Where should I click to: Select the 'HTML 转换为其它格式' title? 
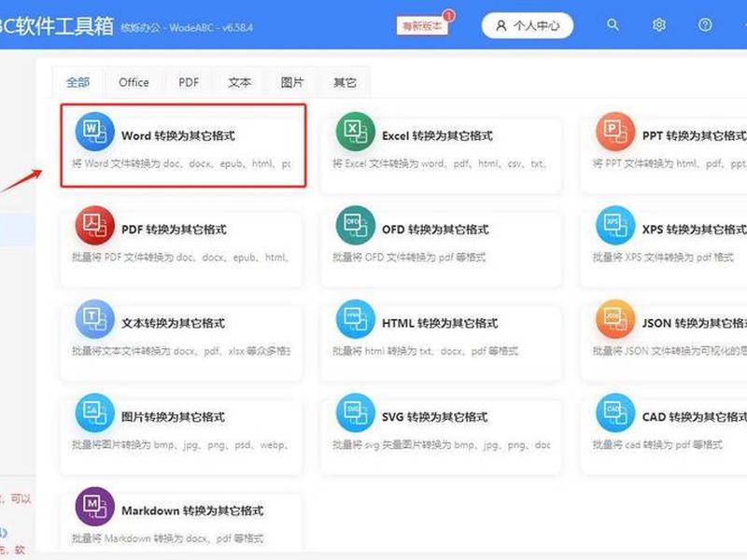440,323
